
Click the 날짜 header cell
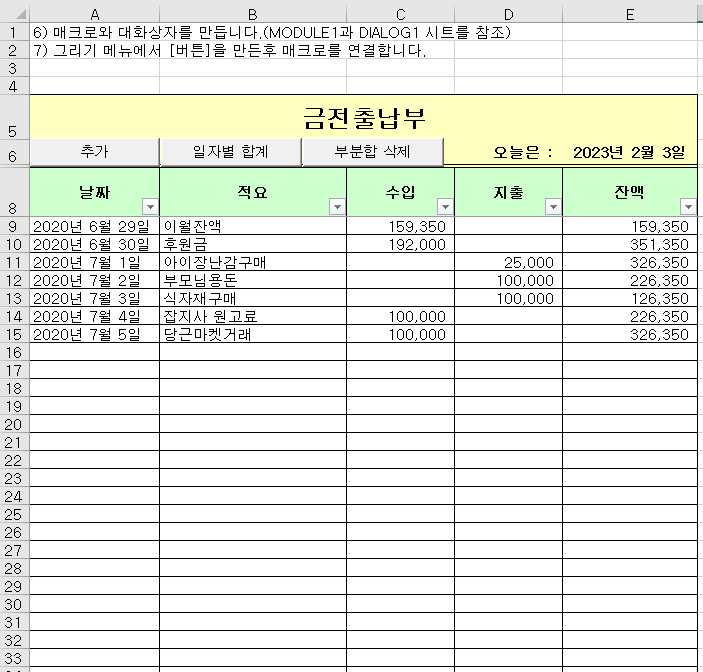(x=95, y=192)
